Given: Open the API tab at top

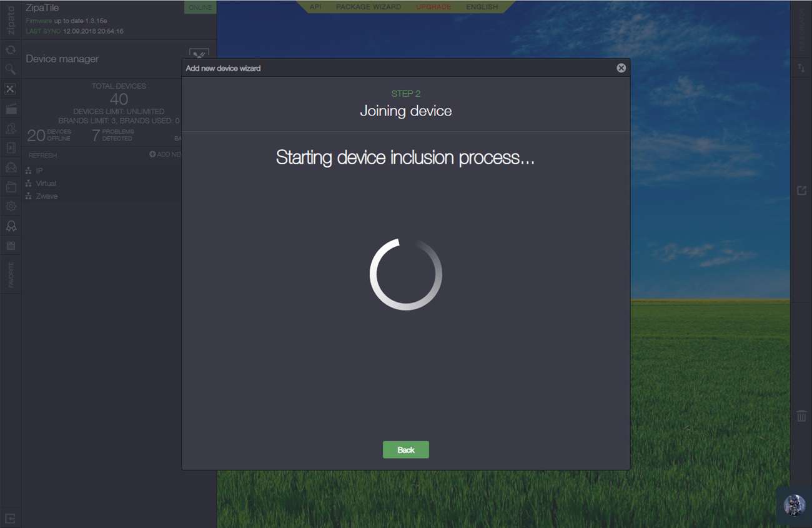Looking at the screenshot, I should click(x=315, y=7).
